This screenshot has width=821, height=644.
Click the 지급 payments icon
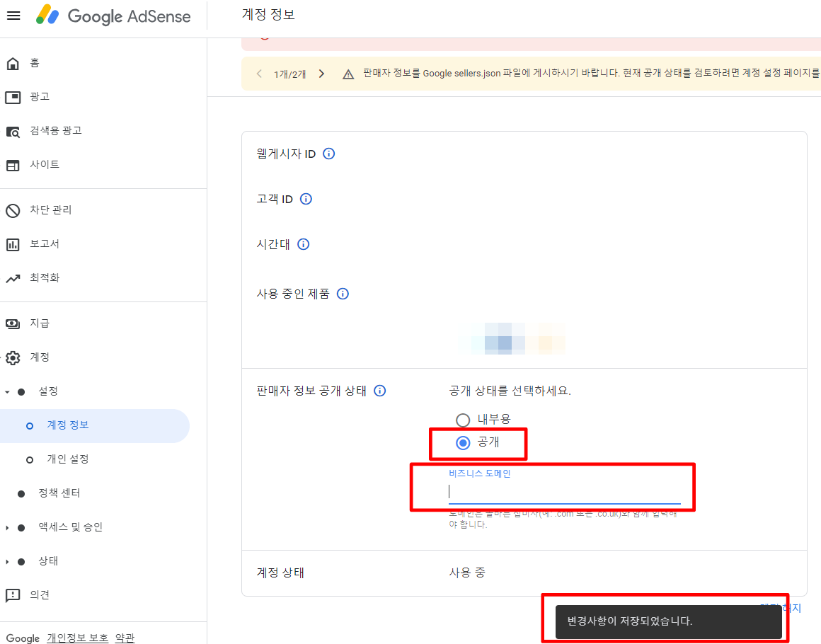13,323
